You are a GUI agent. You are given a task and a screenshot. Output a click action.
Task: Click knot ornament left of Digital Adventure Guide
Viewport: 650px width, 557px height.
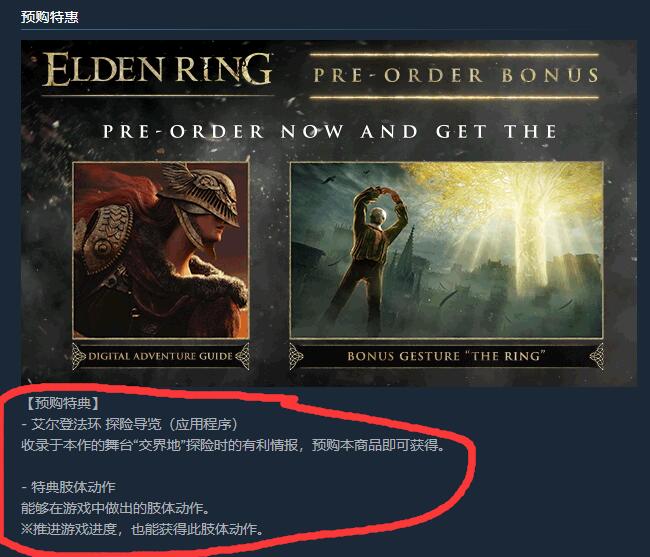pyautogui.click(x=79, y=356)
